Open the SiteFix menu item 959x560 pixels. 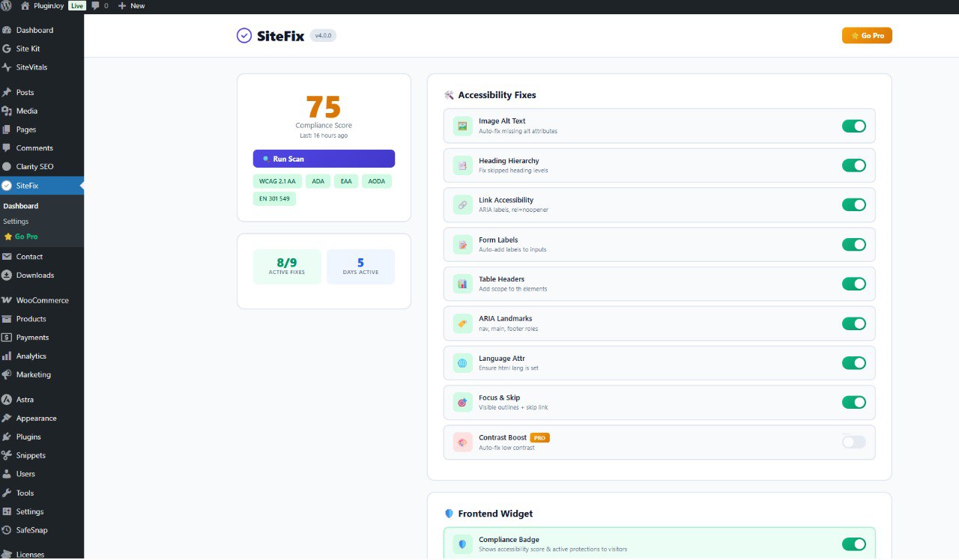(42, 185)
